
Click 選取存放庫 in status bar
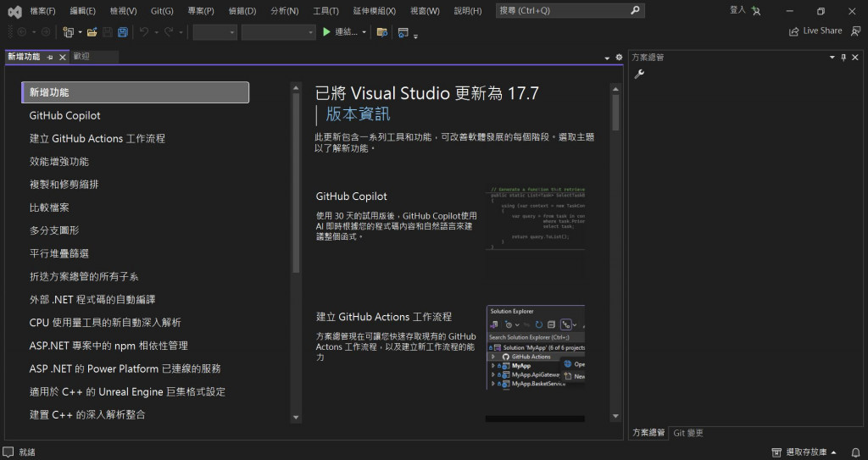click(804, 452)
